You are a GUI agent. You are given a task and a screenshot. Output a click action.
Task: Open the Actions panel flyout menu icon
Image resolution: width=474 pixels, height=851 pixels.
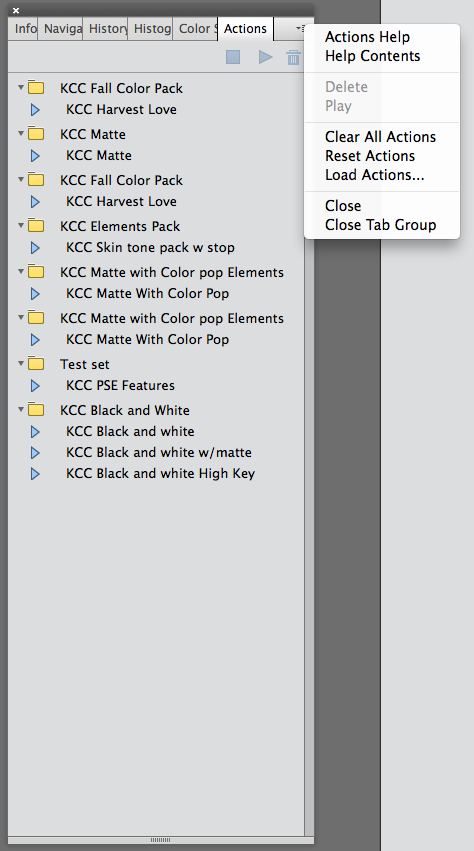(300, 28)
